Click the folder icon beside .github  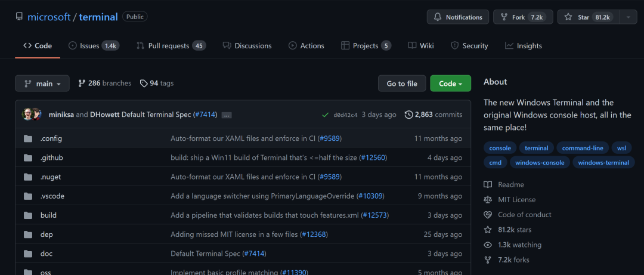click(28, 158)
